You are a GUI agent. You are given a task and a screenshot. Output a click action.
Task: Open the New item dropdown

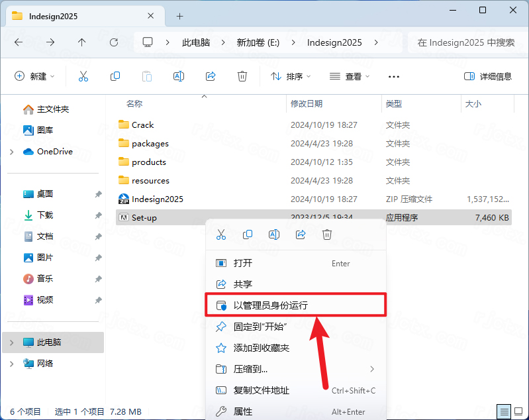coord(34,76)
